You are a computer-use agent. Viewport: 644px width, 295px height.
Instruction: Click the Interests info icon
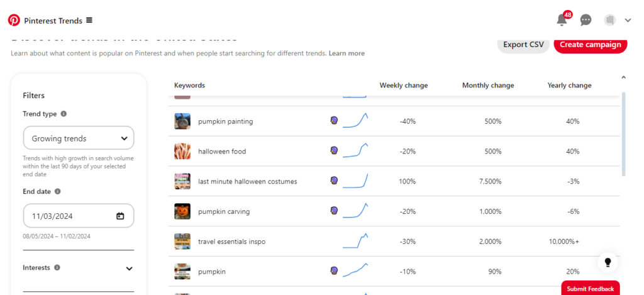pyautogui.click(x=57, y=267)
